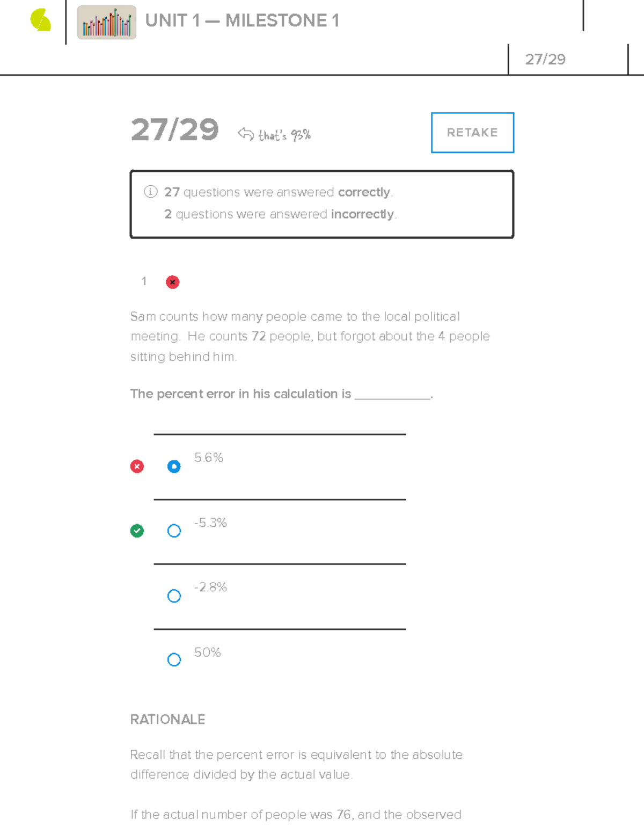
Task: Click the Sophia logo icon in top-left corner
Action: 40,20
